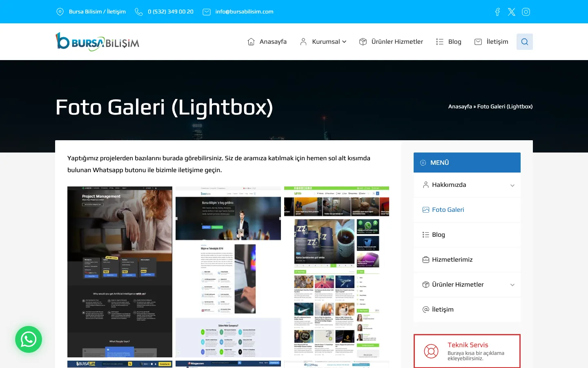Open WhatsApp chat floating button

tap(29, 339)
